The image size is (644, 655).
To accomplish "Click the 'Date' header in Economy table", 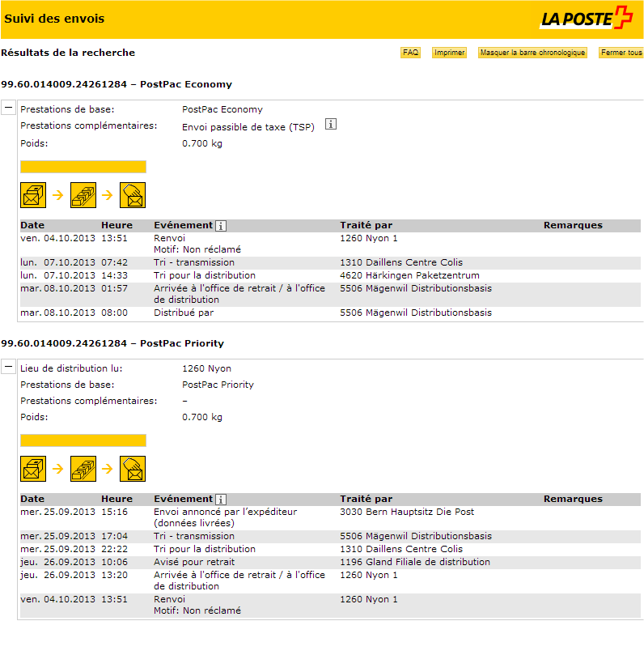I will (x=32, y=226).
